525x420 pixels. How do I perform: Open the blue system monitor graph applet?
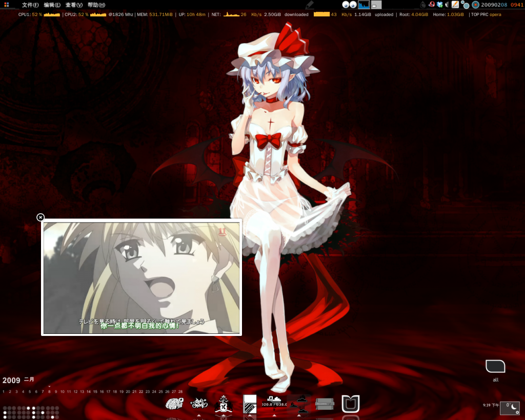click(x=364, y=5)
